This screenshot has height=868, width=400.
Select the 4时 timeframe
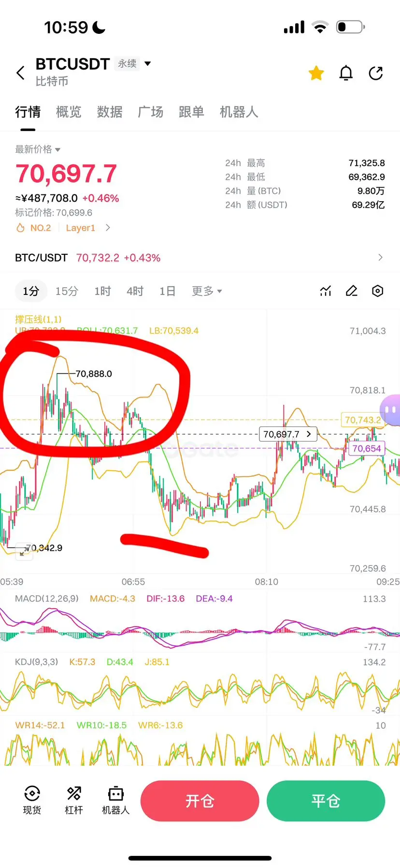click(x=135, y=291)
